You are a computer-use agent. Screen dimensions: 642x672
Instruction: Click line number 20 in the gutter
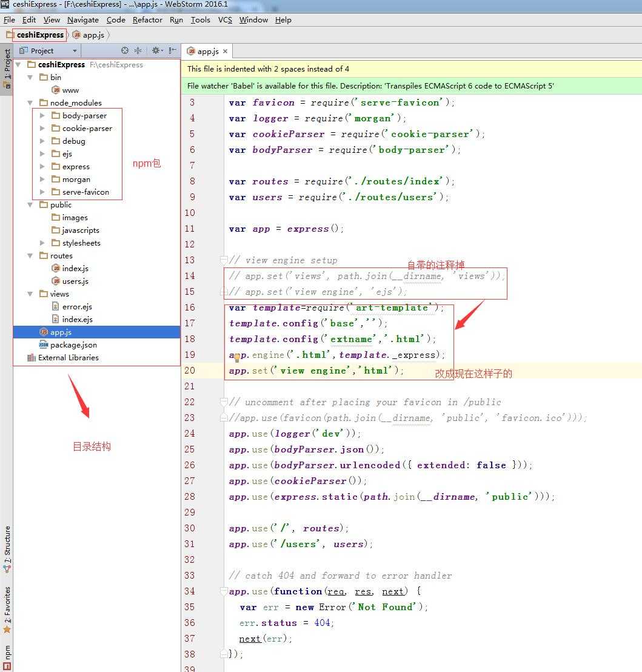coord(190,371)
